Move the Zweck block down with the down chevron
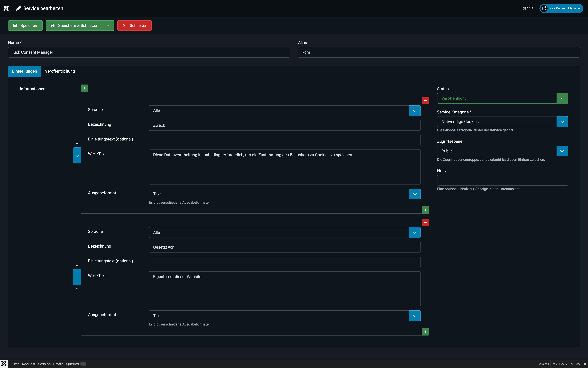588x368 pixels. [x=77, y=167]
